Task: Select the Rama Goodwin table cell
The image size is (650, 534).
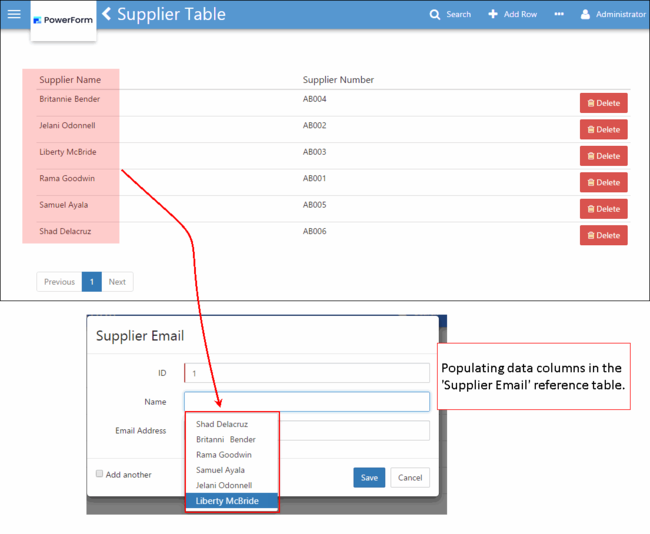Action: coord(67,178)
